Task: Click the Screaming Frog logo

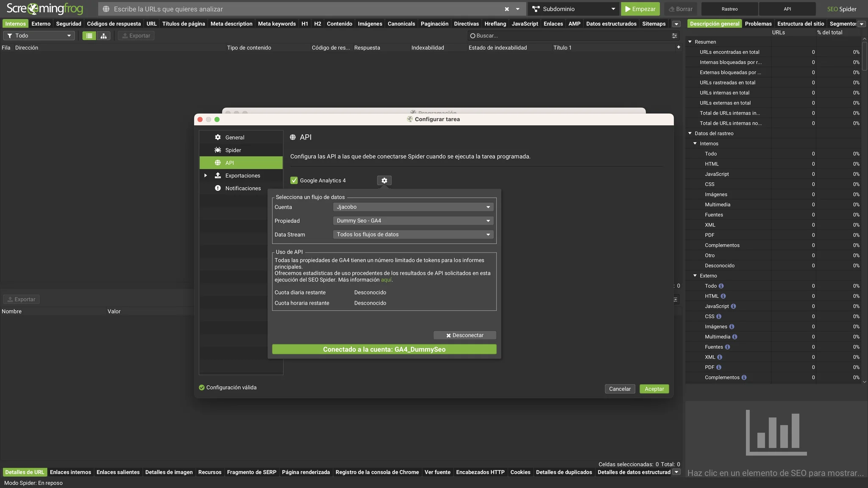Action: pyautogui.click(x=45, y=8)
